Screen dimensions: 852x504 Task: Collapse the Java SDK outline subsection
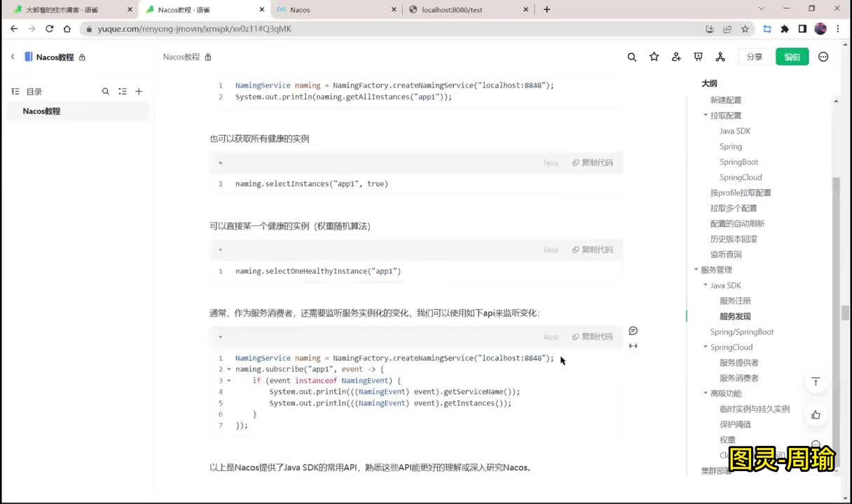click(x=706, y=285)
